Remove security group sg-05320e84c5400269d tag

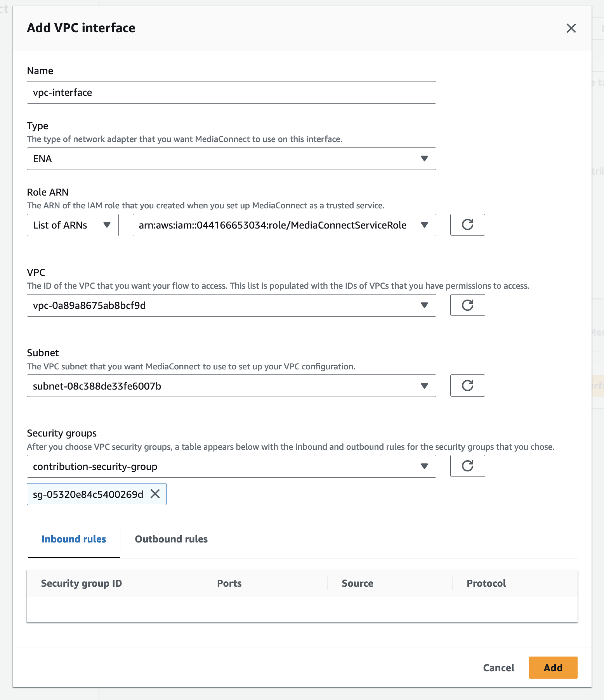pyautogui.click(x=155, y=494)
